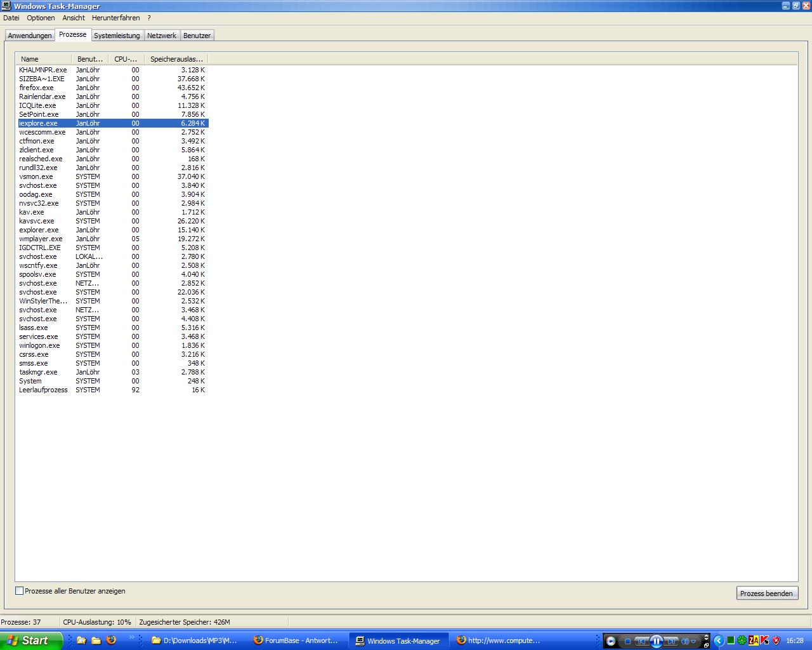Image resolution: width=812 pixels, height=650 pixels.
Task: Select the SetPoint.exe process
Action: coord(113,114)
